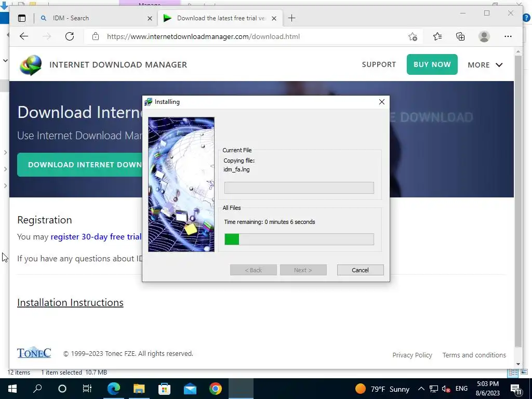Open the clock showing 5:03 PM
The image size is (532, 399).
coord(487,389)
